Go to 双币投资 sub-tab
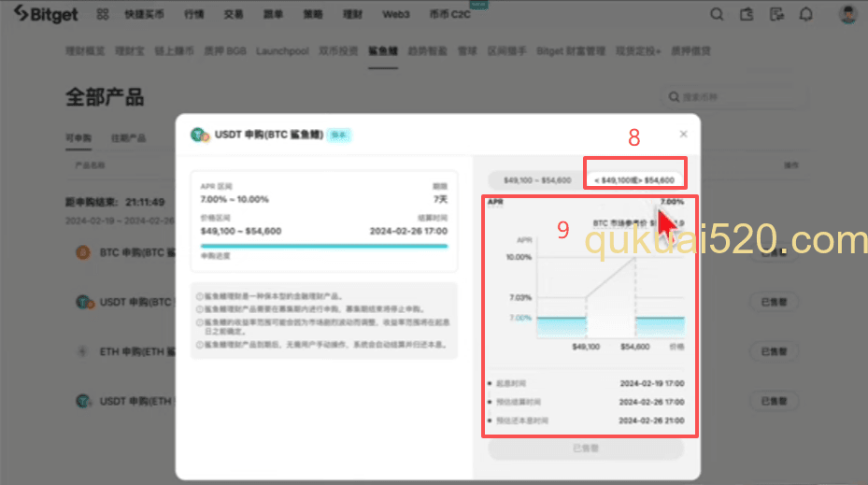868x485 pixels. [x=338, y=51]
